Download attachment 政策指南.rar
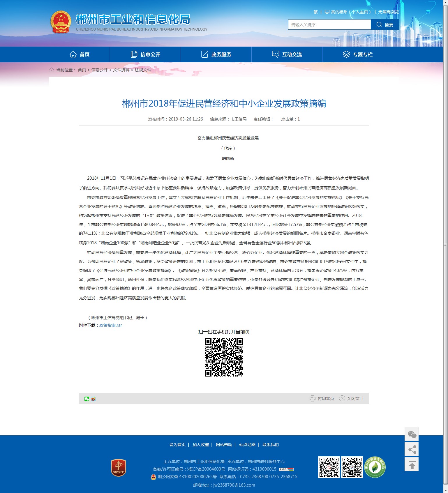 111,325
